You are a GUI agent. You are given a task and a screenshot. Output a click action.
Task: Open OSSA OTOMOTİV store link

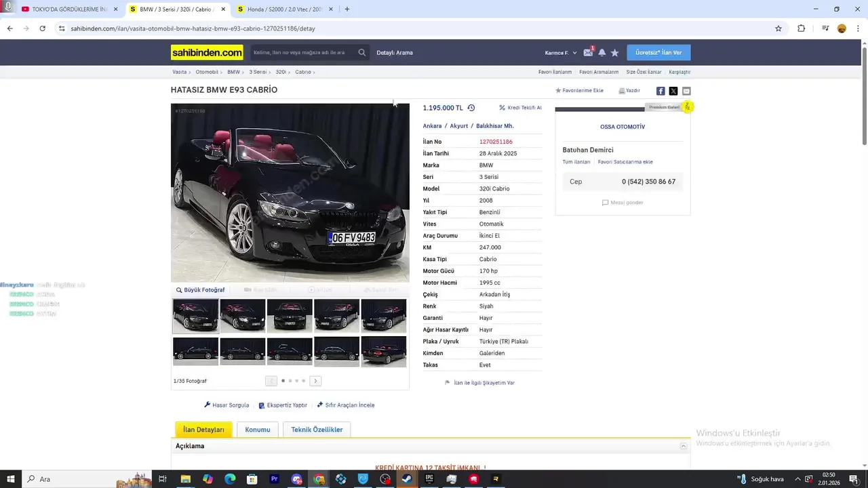click(623, 127)
